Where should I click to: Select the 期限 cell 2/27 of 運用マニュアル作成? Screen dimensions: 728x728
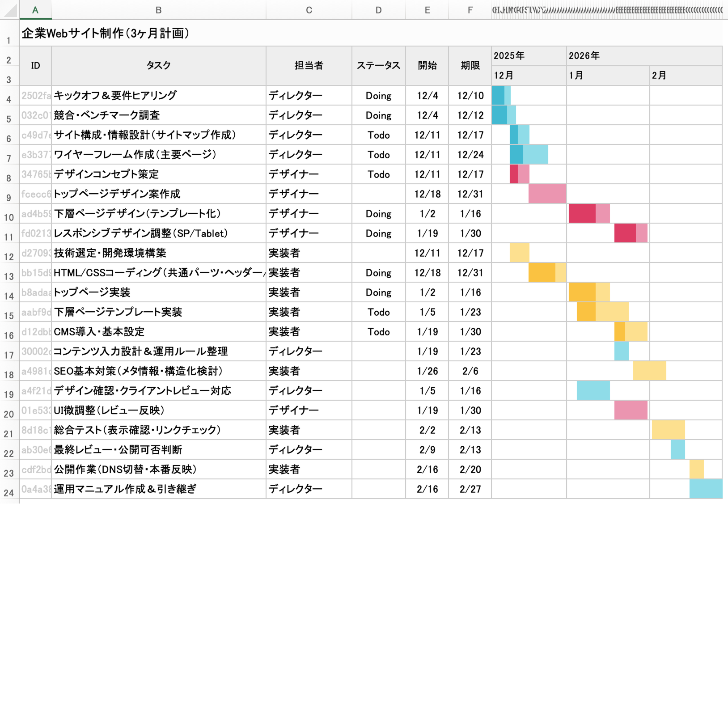[x=469, y=489]
